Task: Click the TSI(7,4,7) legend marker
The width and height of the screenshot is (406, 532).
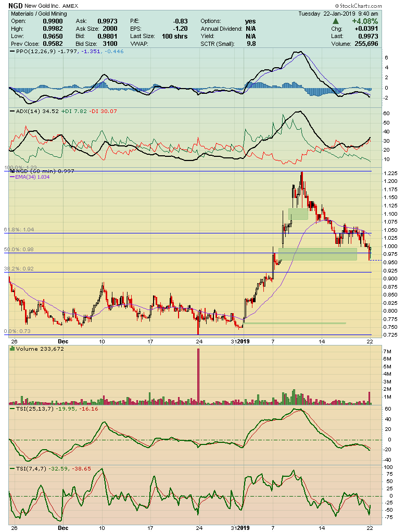Action: [x=12, y=468]
